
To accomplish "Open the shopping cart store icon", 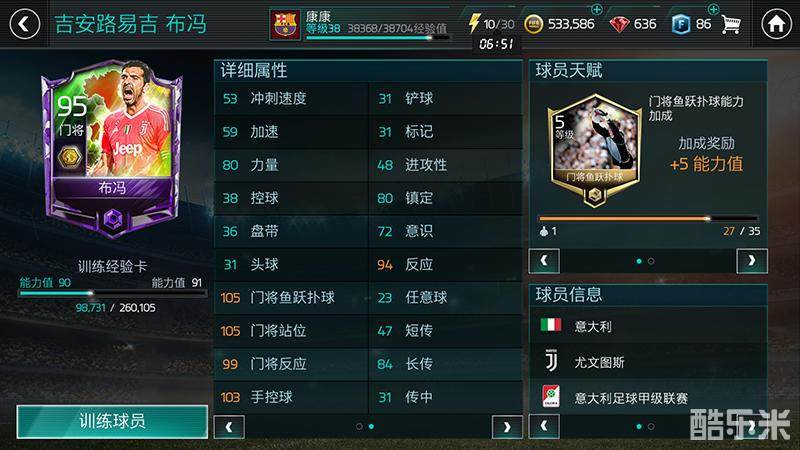I will (x=731, y=23).
